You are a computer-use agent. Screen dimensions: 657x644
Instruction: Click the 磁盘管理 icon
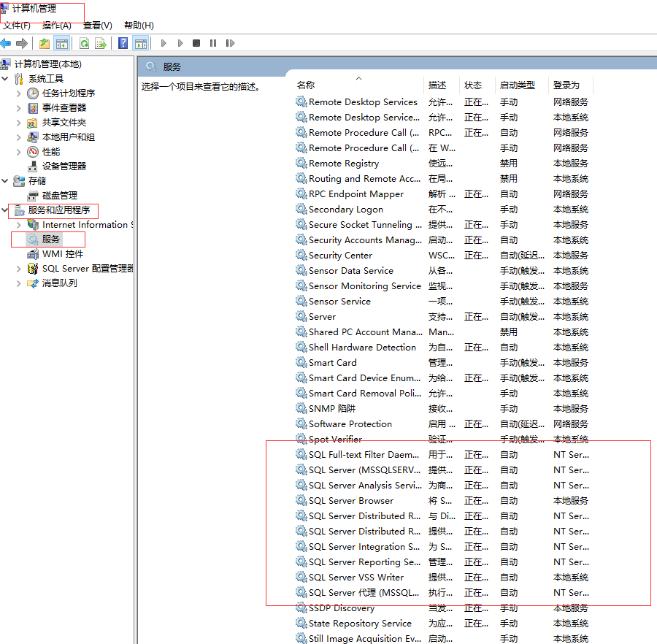coord(33,196)
